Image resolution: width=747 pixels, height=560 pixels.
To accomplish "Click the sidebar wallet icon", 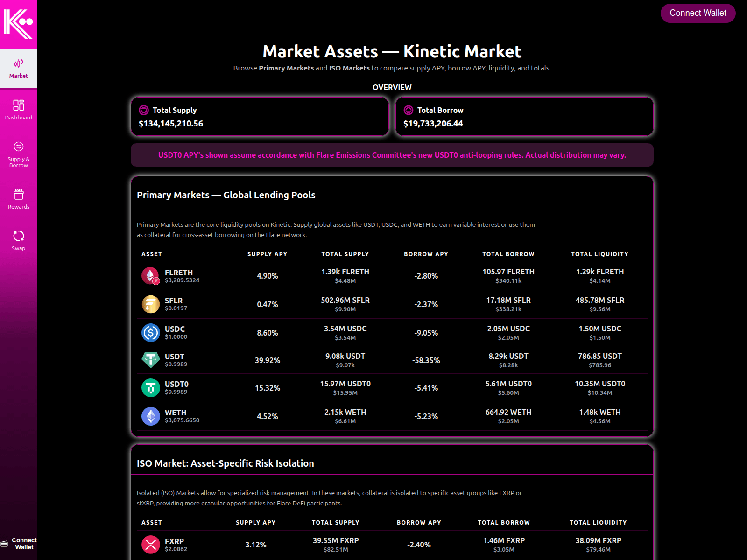I will 4,544.
